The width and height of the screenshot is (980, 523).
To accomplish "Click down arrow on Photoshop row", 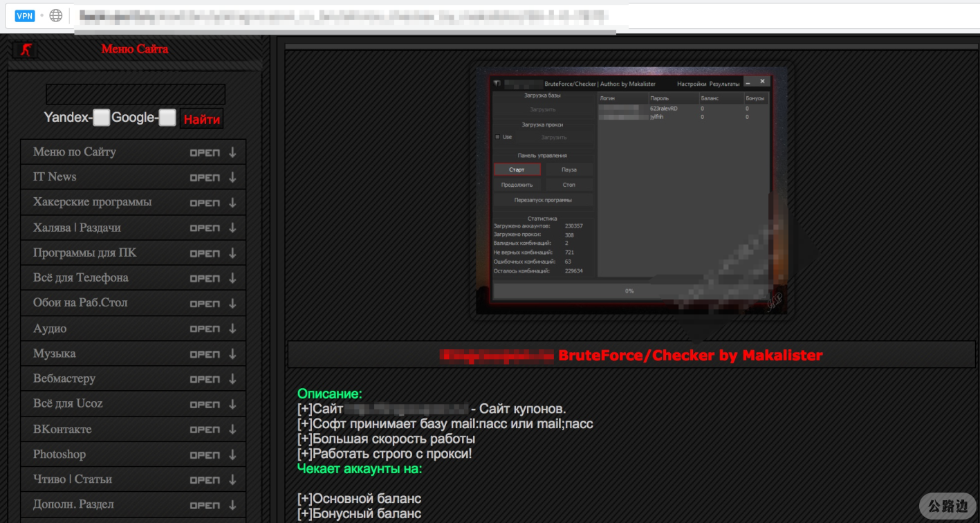I will click(232, 455).
